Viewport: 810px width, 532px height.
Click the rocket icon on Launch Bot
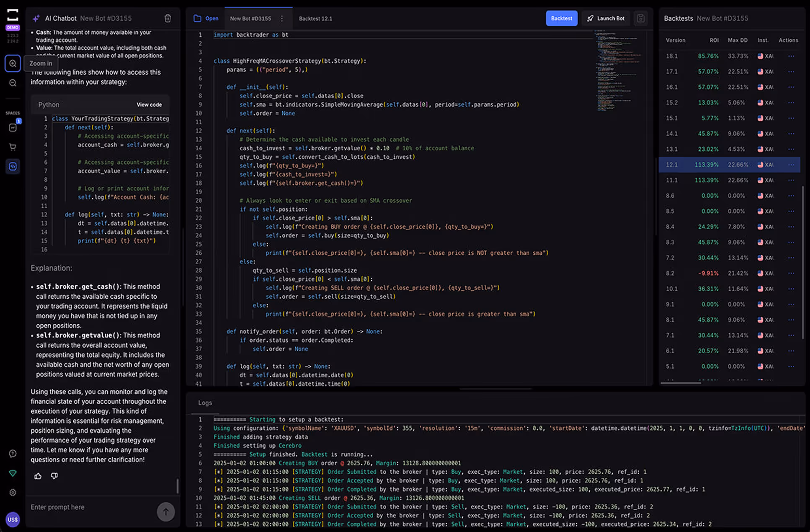(590, 18)
